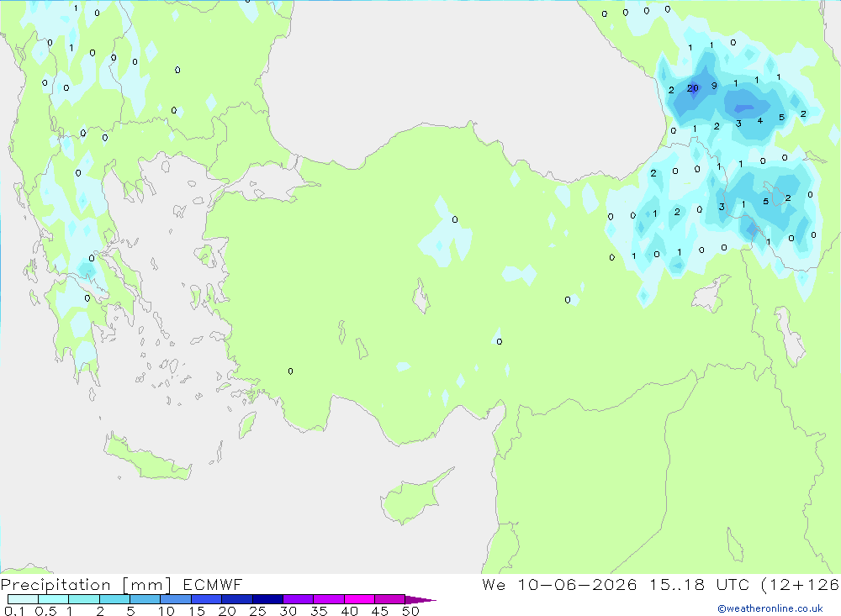Click the island of Cyprus on the map

click(412, 500)
